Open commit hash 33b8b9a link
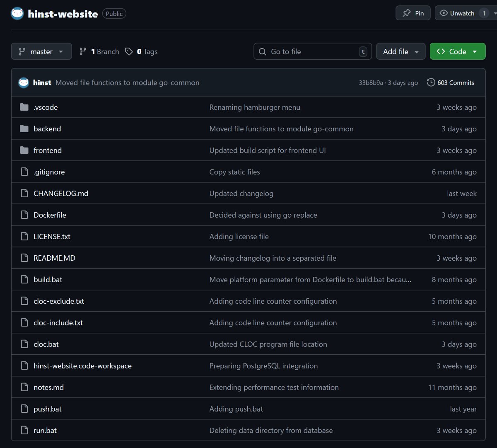 tap(371, 83)
